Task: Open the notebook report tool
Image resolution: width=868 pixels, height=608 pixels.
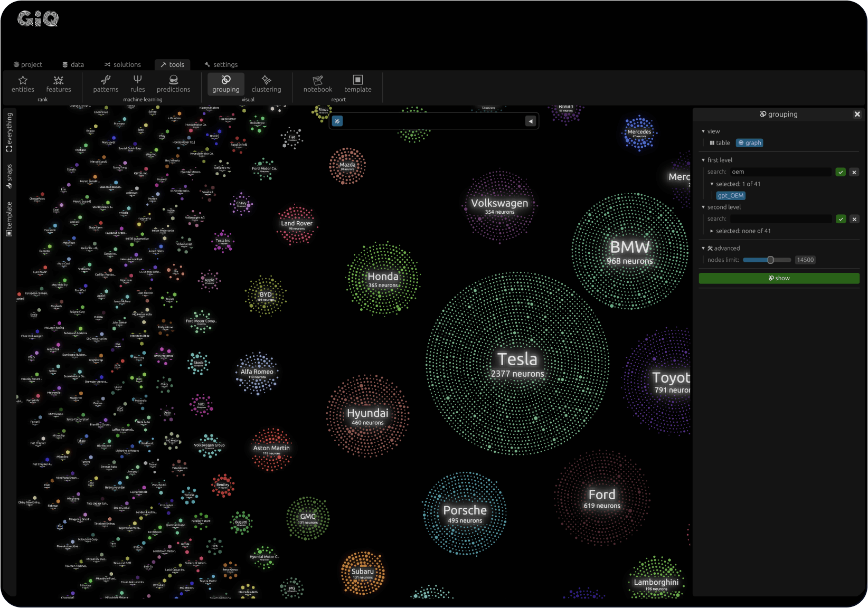Action: pyautogui.click(x=318, y=84)
